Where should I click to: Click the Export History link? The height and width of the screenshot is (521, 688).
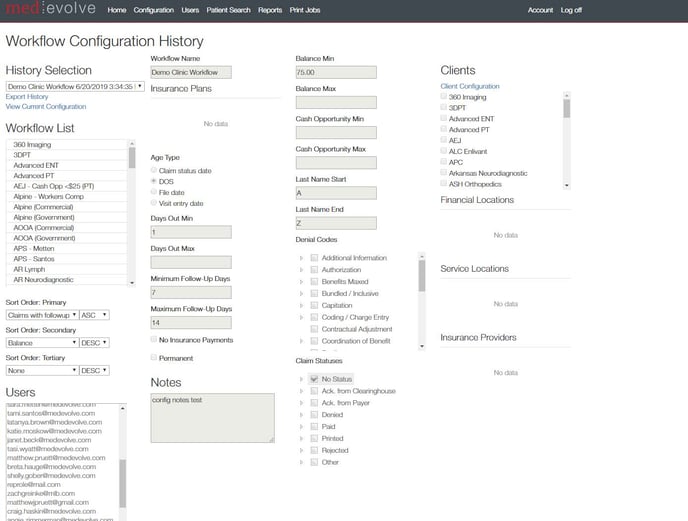coord(27,97)
